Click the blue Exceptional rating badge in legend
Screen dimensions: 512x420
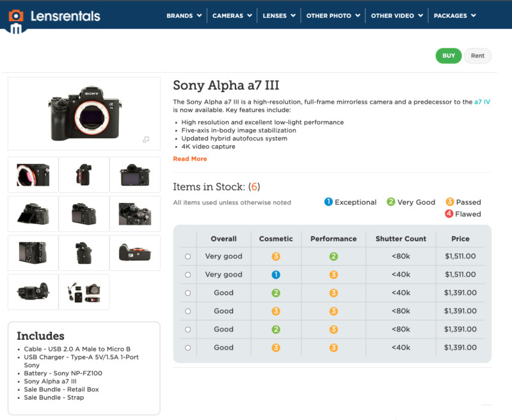click(328, 202)
